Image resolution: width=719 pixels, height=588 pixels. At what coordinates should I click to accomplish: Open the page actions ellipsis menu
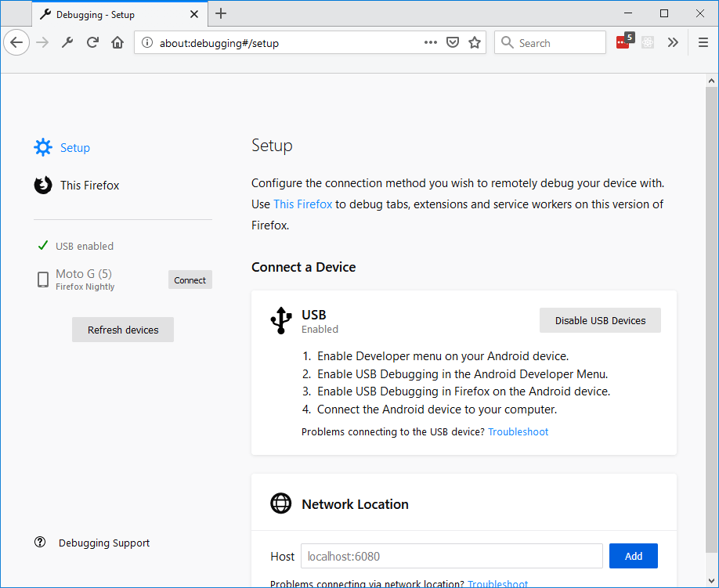tap(430, 42)
